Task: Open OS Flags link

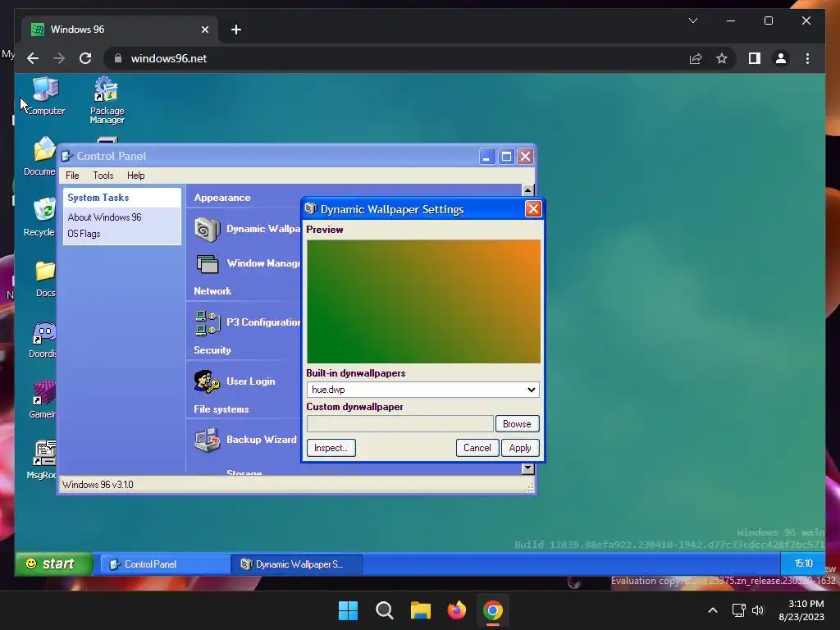Action: click(84, 234)
